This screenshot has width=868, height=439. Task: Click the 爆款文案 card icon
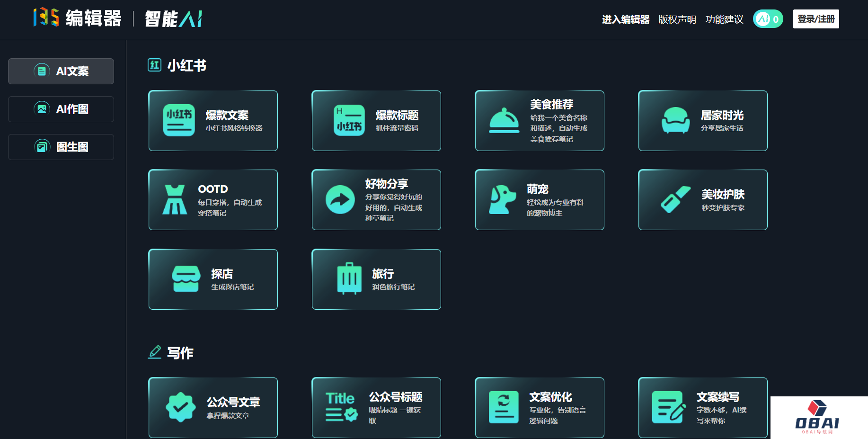[x=179, y=120]
